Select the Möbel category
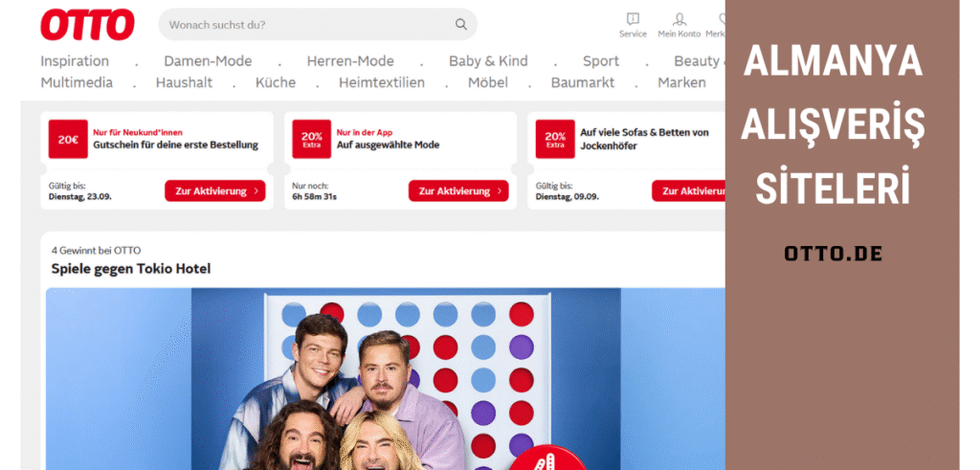This screenshot has height=470, width=980. [x=487, y=83]
